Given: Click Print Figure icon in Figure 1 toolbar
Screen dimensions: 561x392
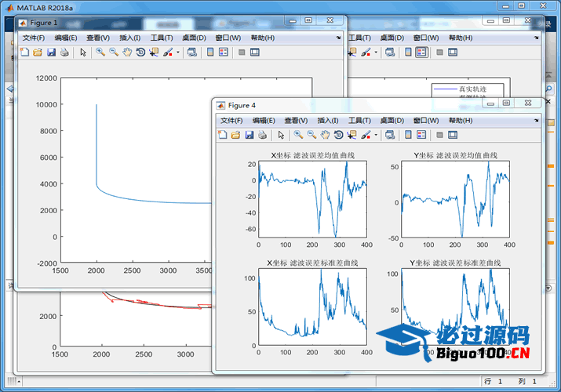Looking at the screenshot, I should (x=64, y=52).
